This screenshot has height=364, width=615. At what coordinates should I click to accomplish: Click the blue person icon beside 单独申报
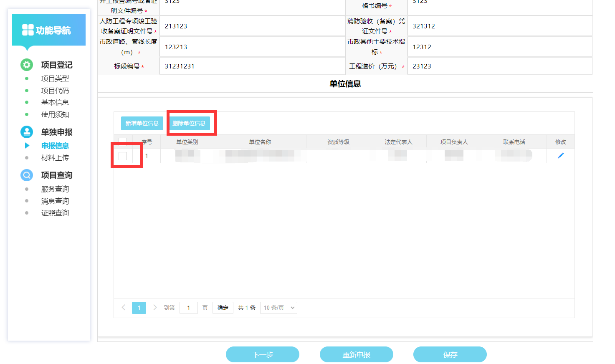pyautogui.click(x=27, y=132)
